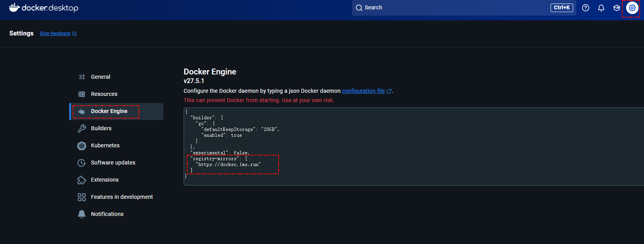644x244 pixels.
Task: Open the General settings section
Action: [x=117, y=77]
